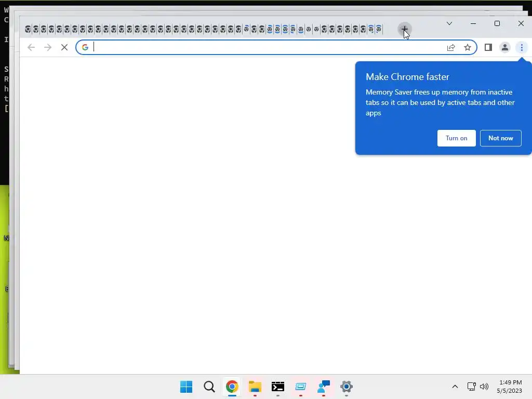Open the terminal app in taskbar
This screenshot has width=532, height=399.
point(278,387)
